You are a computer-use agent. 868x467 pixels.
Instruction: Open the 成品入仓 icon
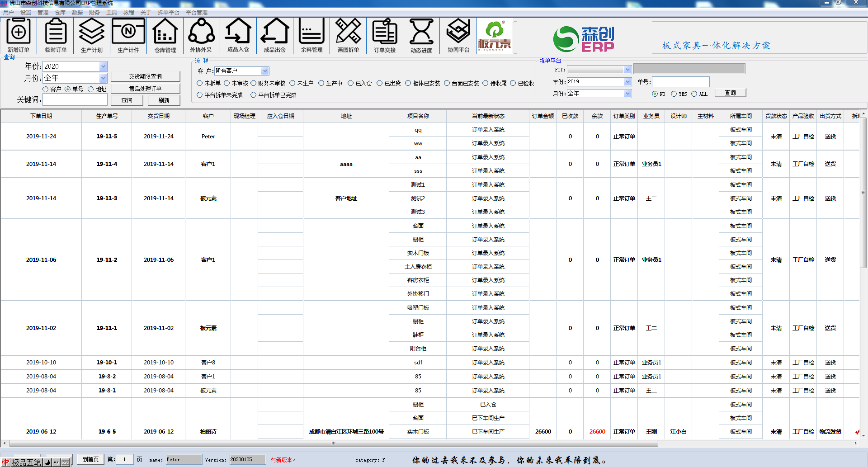[238, 36]
